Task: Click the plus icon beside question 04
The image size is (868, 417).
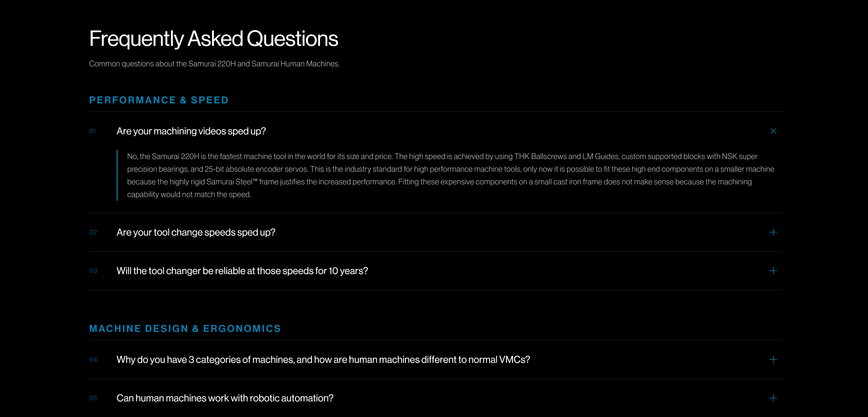Action: click(x=773, y=359)
